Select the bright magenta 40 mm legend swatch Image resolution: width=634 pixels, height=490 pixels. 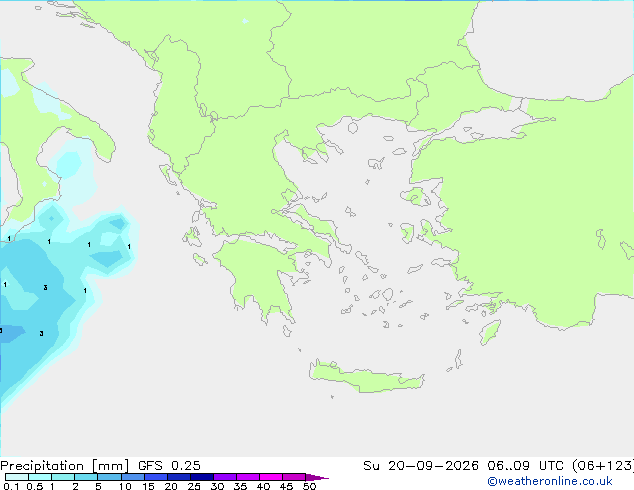[271, 477]
